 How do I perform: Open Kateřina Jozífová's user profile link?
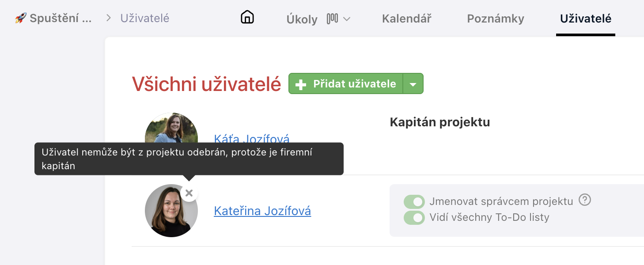pos(262,211)
